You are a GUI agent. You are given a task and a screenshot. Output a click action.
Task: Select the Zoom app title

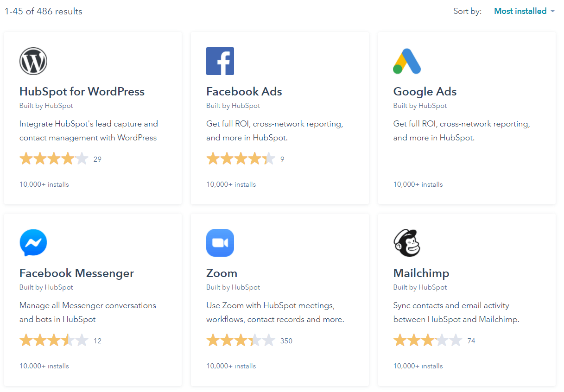(222, 273)
